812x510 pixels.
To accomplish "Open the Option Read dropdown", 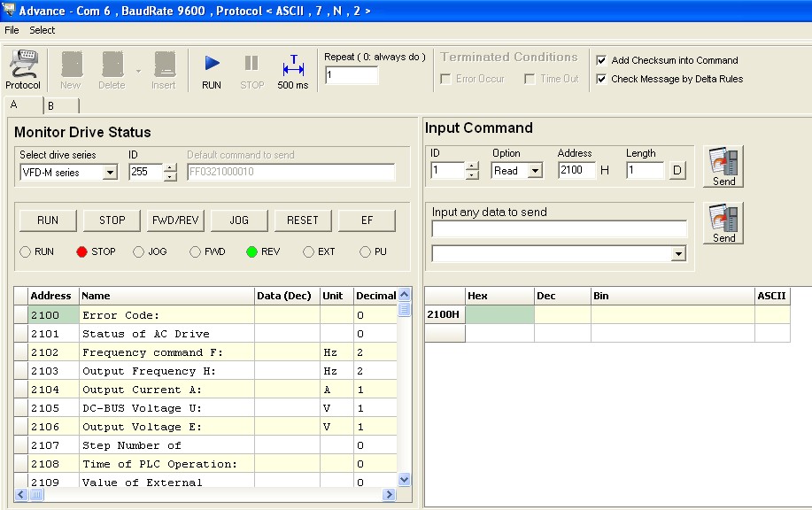I will (x=536, y=170).
